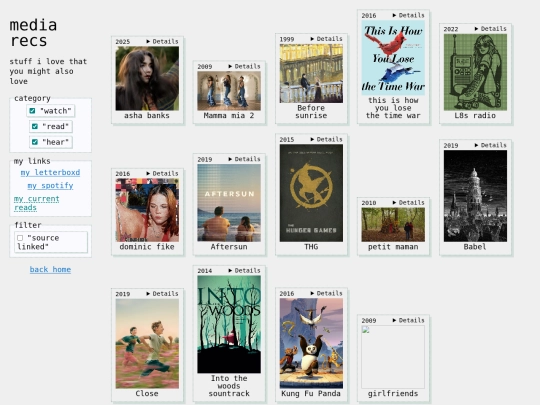This screenshot has height=405, width=540.
Task: Click the "Aftersun" caption under the poster
Action: point(229,247)
